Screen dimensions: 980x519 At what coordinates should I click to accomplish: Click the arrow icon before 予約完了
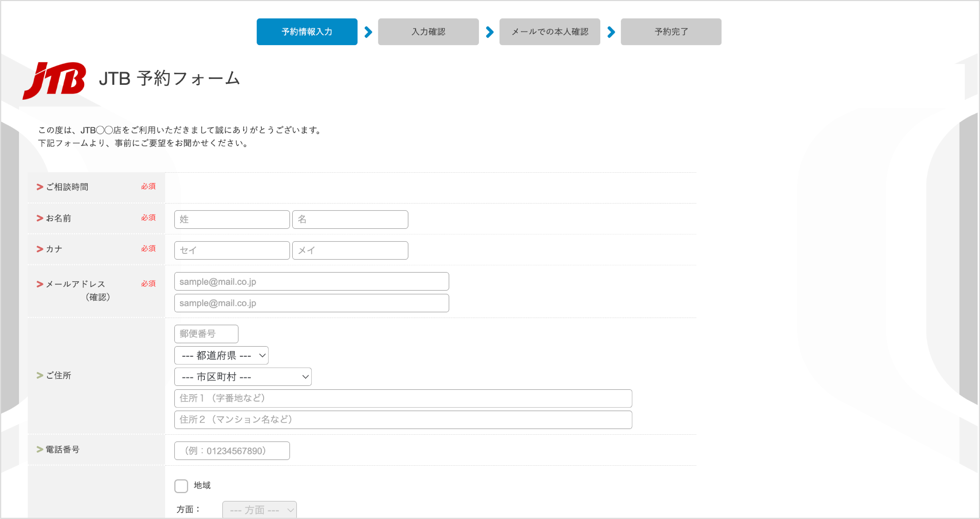point(611,32)
